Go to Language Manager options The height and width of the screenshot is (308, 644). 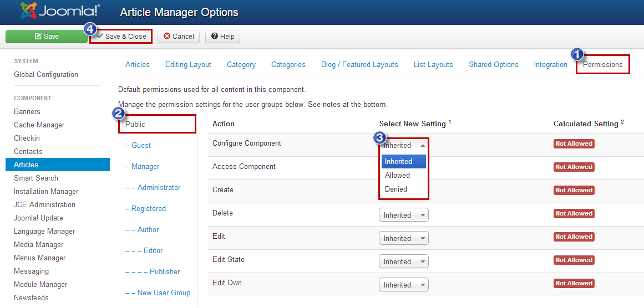pyautogui.click(x=44, y=231)
